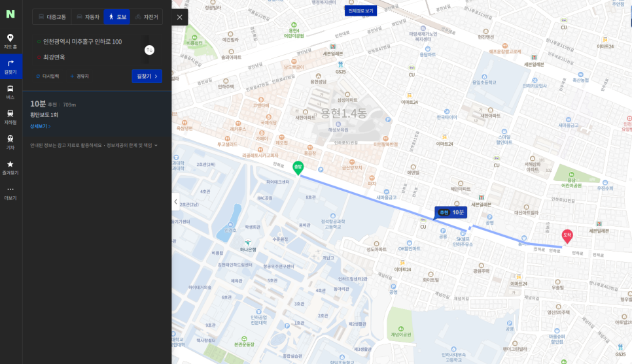Click the 남도뽕글이 restaurant icon
Viewport: 632px width, 364px height.
click(x=293, y=61)
